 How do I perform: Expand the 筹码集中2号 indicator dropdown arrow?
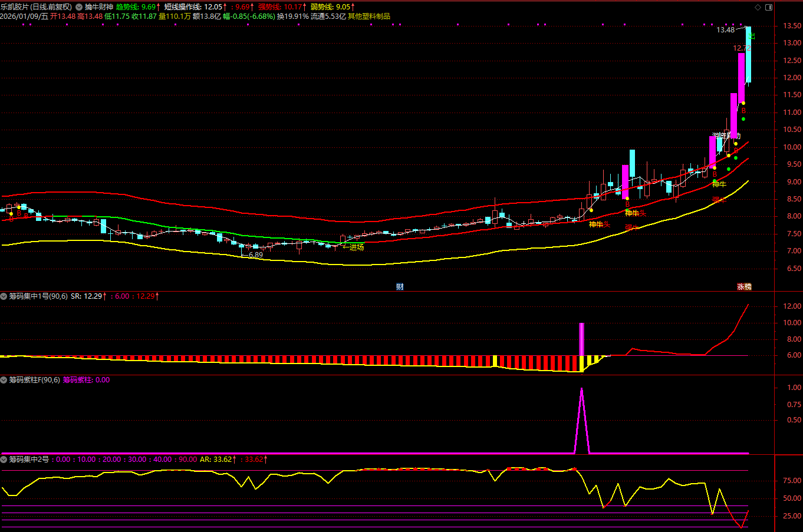4,459
